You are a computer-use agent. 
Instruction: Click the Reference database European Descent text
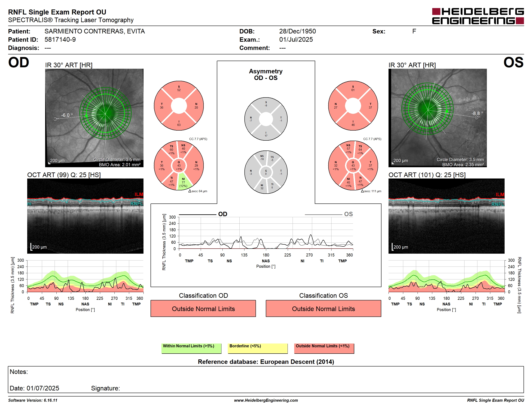click(266, 362)
